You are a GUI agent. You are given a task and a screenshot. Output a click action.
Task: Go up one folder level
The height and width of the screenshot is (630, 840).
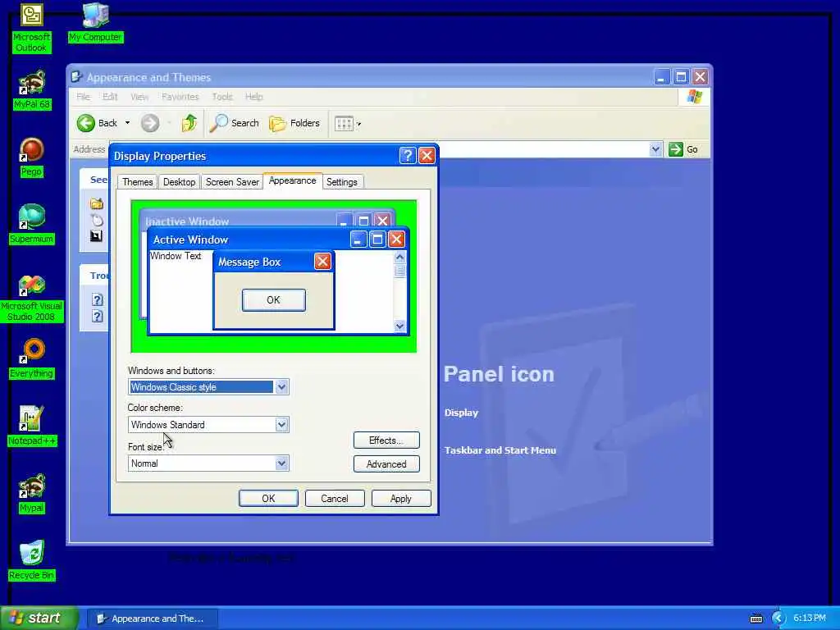tap(189, 123)
